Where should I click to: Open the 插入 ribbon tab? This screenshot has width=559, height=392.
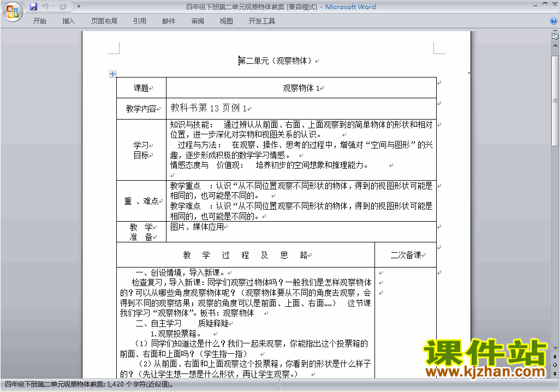pos(68,21)
